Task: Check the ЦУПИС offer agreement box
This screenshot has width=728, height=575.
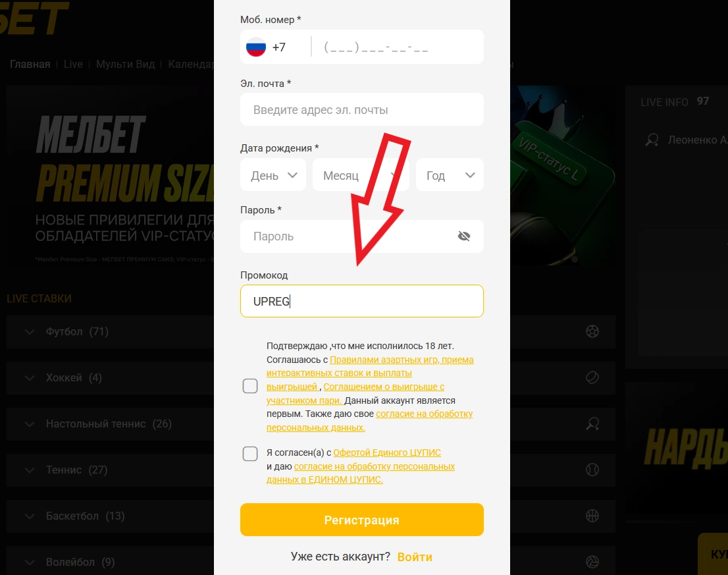Action: (250, 454)
